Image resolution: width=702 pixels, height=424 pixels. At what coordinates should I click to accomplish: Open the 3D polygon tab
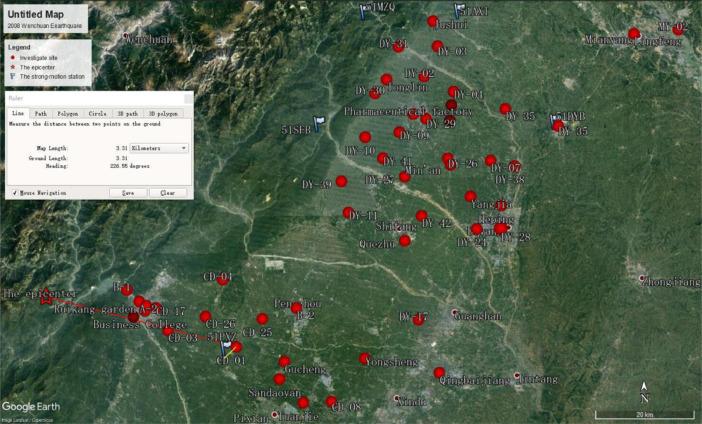(x=162, y=114)
